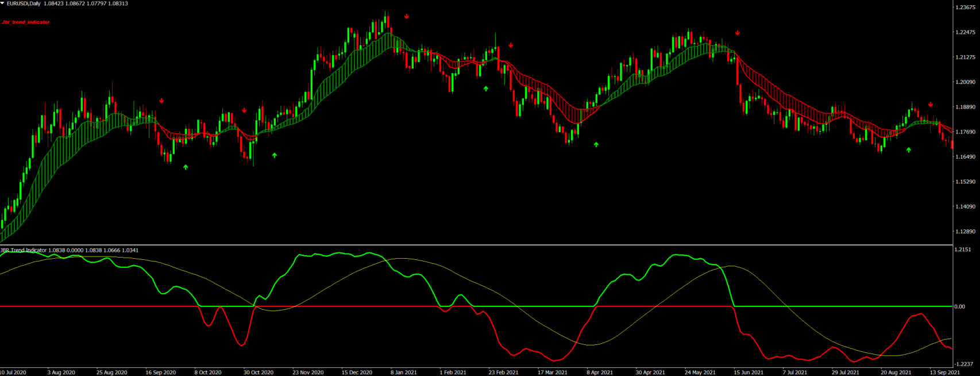980x376 pixels.
Task: Click the 1.22475 price scale label
Action: click(x=965, y=32)
